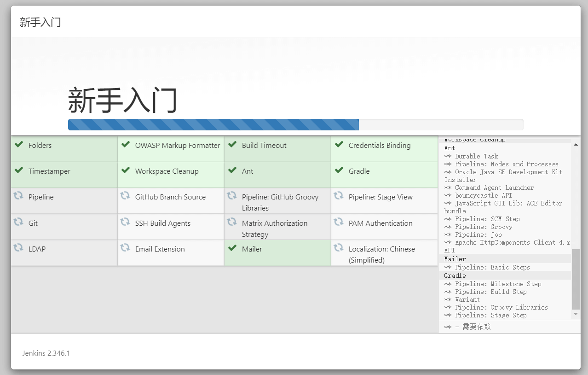Screen dimensions: 588x375
Task: Click the large 新手入门 heading
Action: (123, 100)
